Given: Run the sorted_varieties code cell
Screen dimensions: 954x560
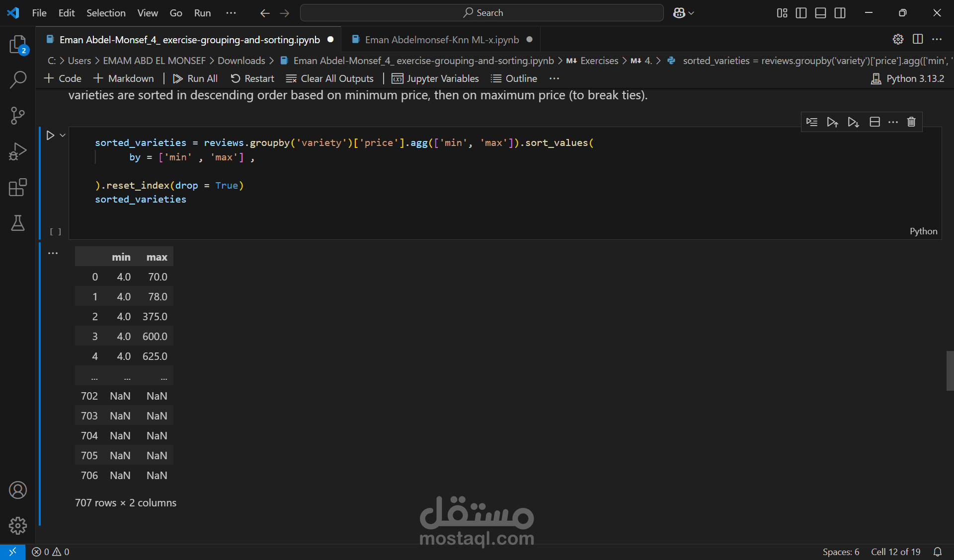Looking at the screenshot, I should point(50,135).
